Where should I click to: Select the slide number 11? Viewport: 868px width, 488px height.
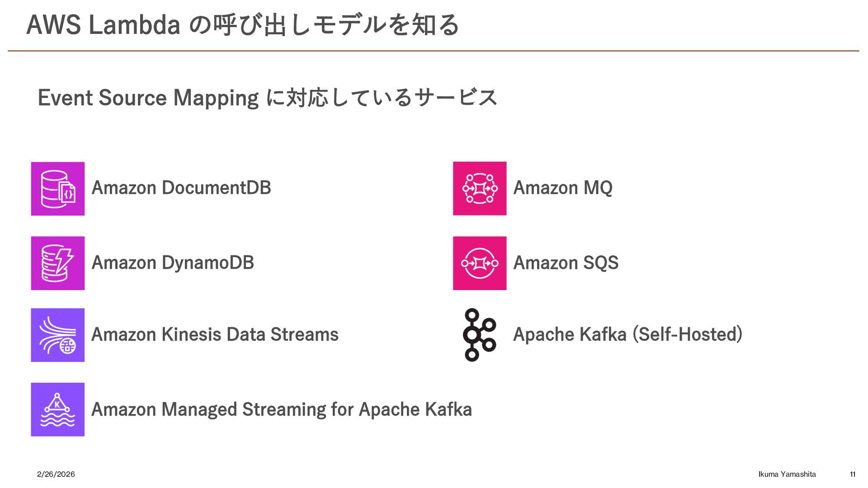(853, 474)
